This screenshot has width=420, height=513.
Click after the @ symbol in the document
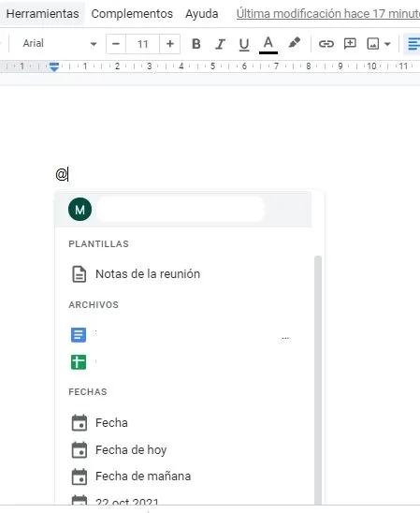[x=67, y=174]
